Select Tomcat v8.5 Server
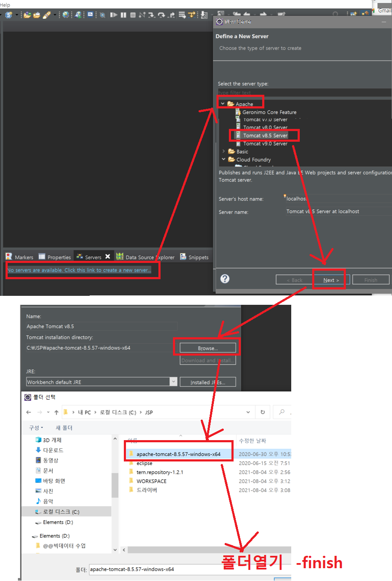This screenshot has height=581, width=392. point(262,135)
